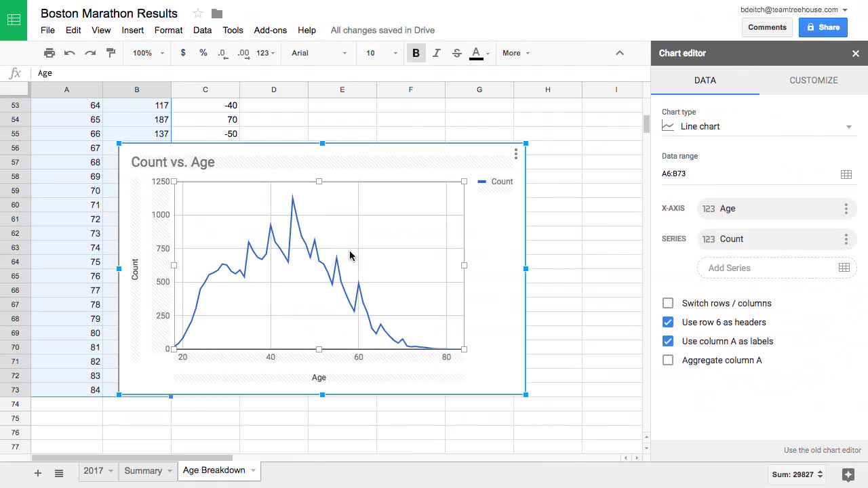The height and width of the screenshot is (488, 868).
Task: Open the text color picker
Action: (475, 53)
